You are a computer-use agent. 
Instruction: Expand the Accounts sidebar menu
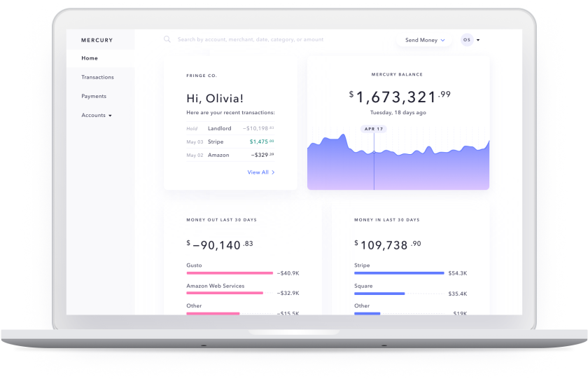coord(97,115)
